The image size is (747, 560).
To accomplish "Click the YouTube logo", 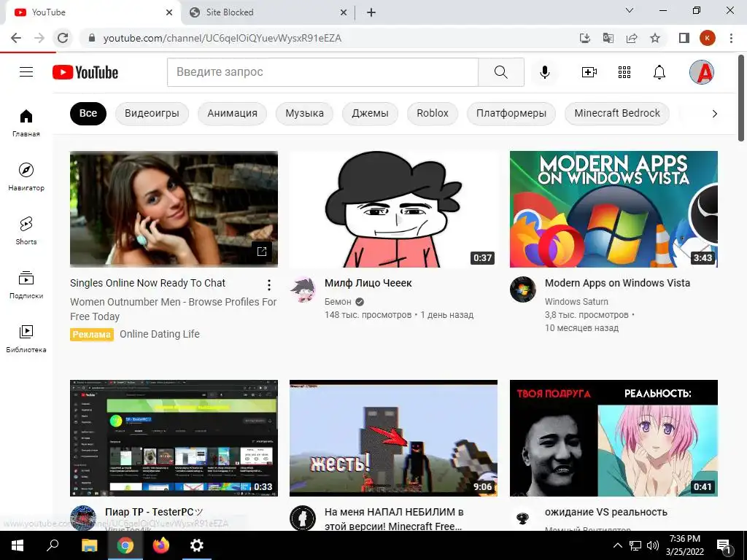I will [x=85, y=72].
